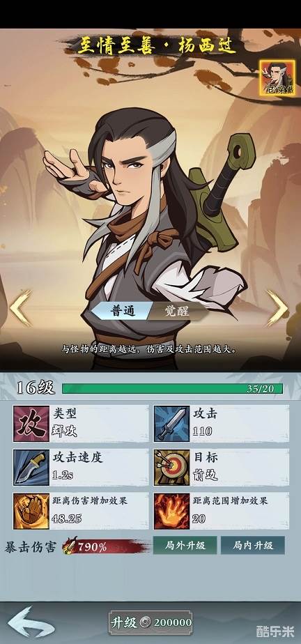
Task: Go to next character with right chevron
Action: (x=277, y=308)
